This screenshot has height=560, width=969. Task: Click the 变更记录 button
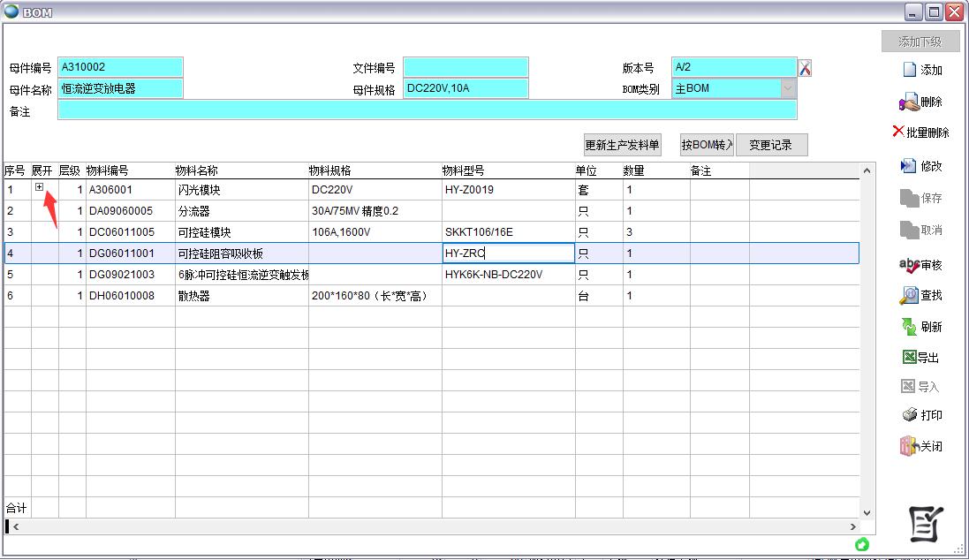coord(771,146)
